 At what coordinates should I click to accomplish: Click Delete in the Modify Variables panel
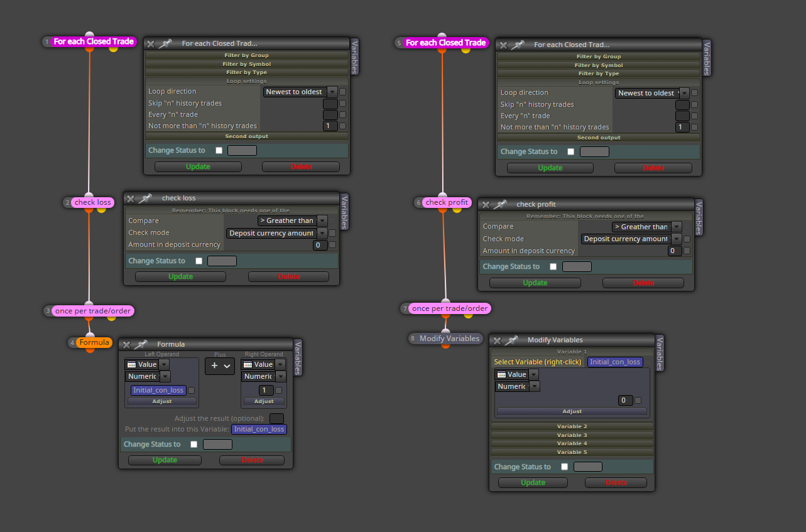pyautogui.click(x=616, y=482)
